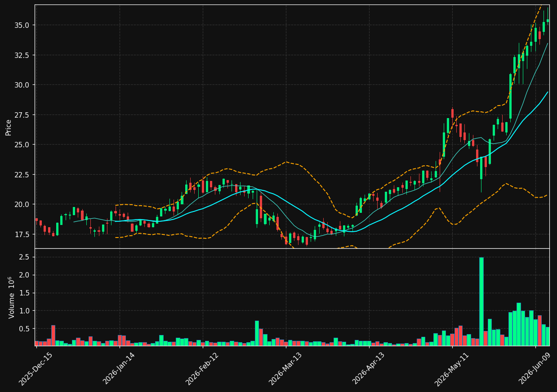Click the 25.0 price axis tick

click(22, 145)
